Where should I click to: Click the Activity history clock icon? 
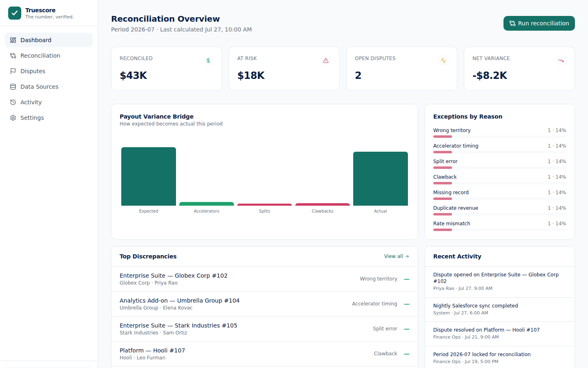[13, 102]
